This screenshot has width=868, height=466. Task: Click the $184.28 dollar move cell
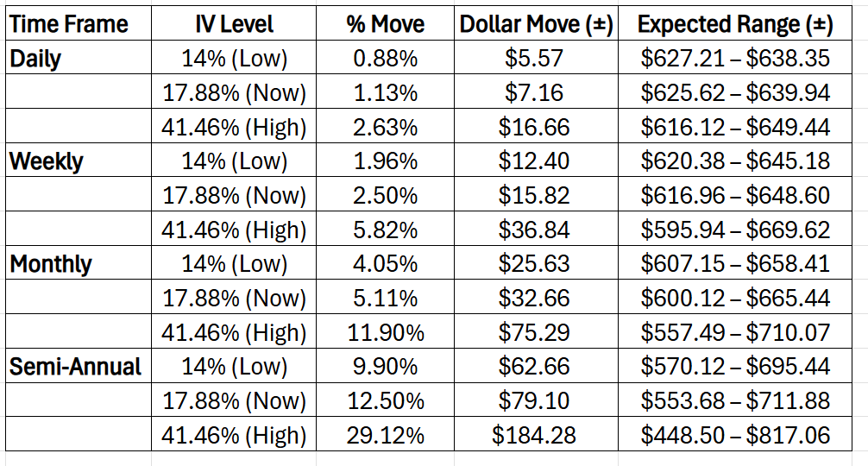536,435
